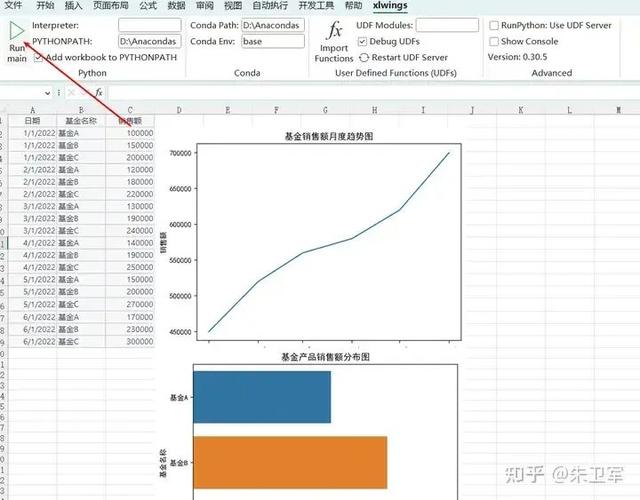Click the Import Functions label
This screenshot has height=500, width=640.
click(334, 53)
